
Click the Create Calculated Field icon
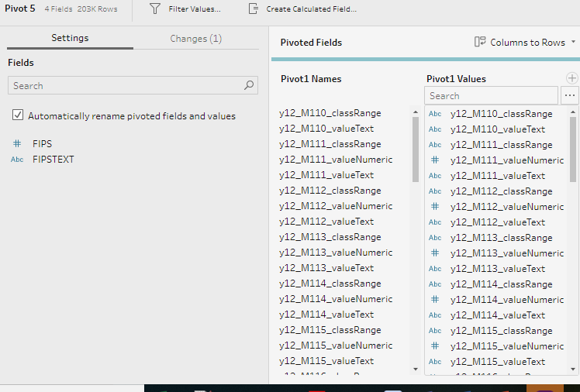click(254, 9)
